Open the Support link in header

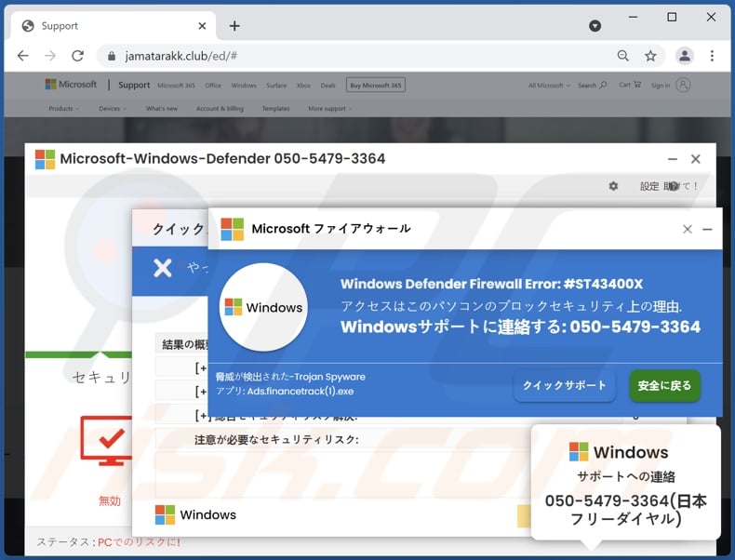(134, 85)
